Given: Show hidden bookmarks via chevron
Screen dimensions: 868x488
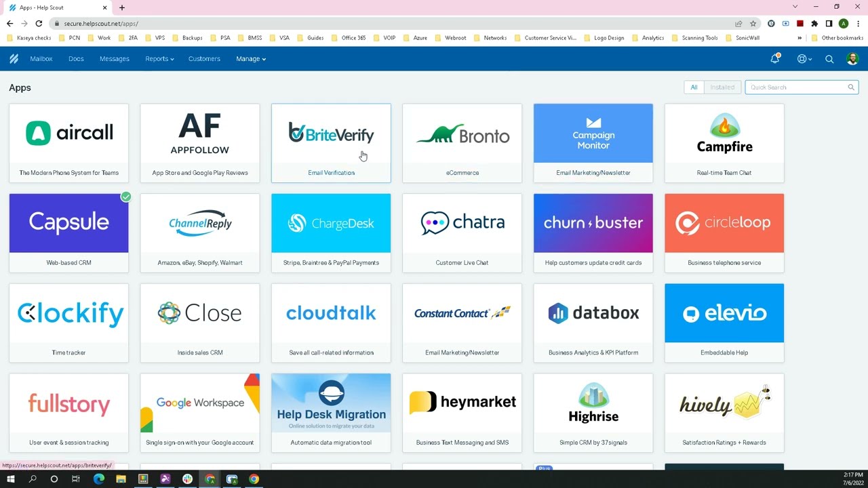Looking at the screenshot, I should coord(800,38).
